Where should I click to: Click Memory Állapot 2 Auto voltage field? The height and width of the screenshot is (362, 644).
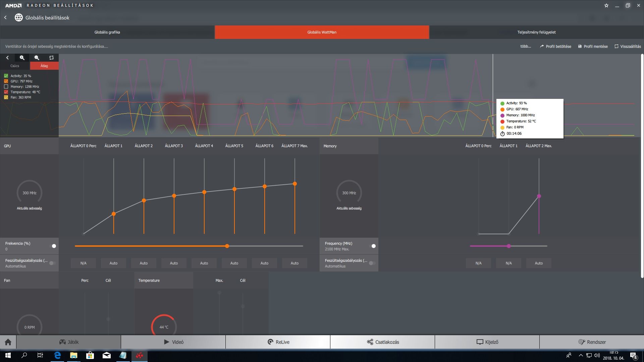coord(539,263)
